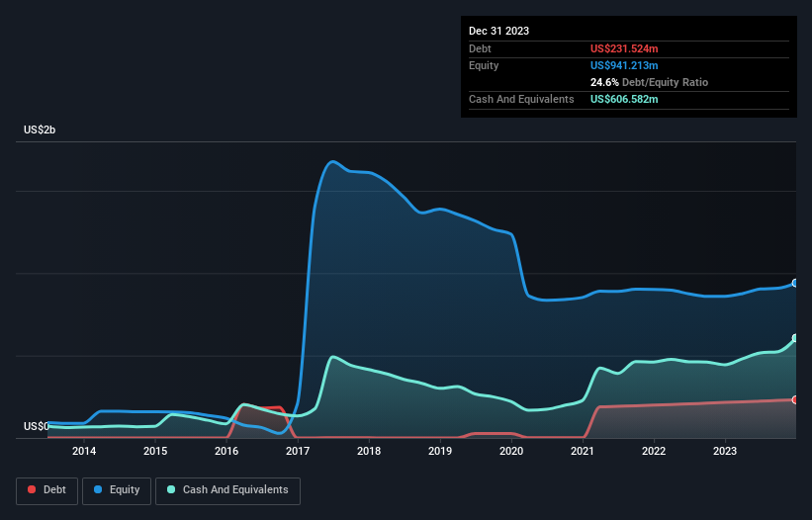This screenshot has height=520, width=812.
Task: Click the US$231.524m debt value
Action: click(x=624, y=48)
